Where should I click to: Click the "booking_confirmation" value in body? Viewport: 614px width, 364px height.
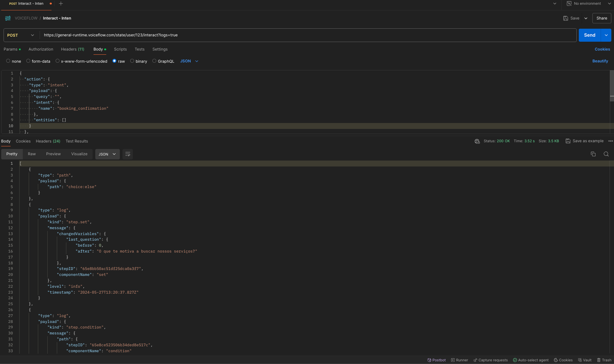(x=83, y=109)
